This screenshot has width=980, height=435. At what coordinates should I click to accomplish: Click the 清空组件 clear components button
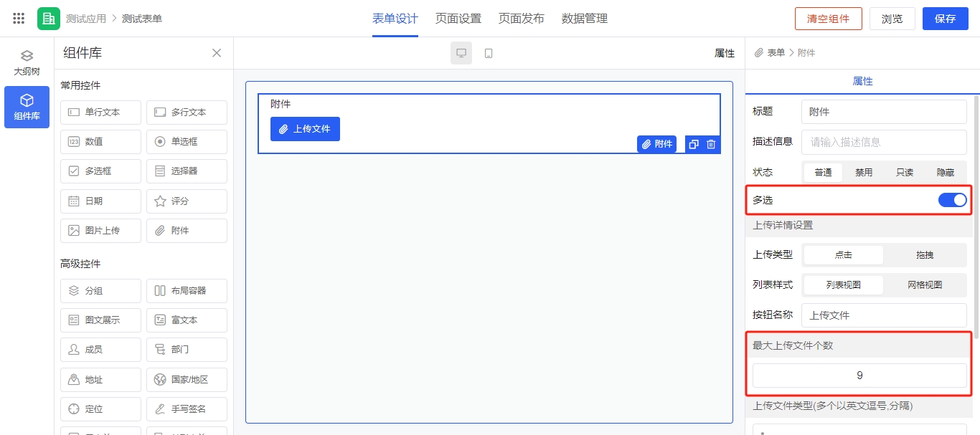click(x=829, y=19)
